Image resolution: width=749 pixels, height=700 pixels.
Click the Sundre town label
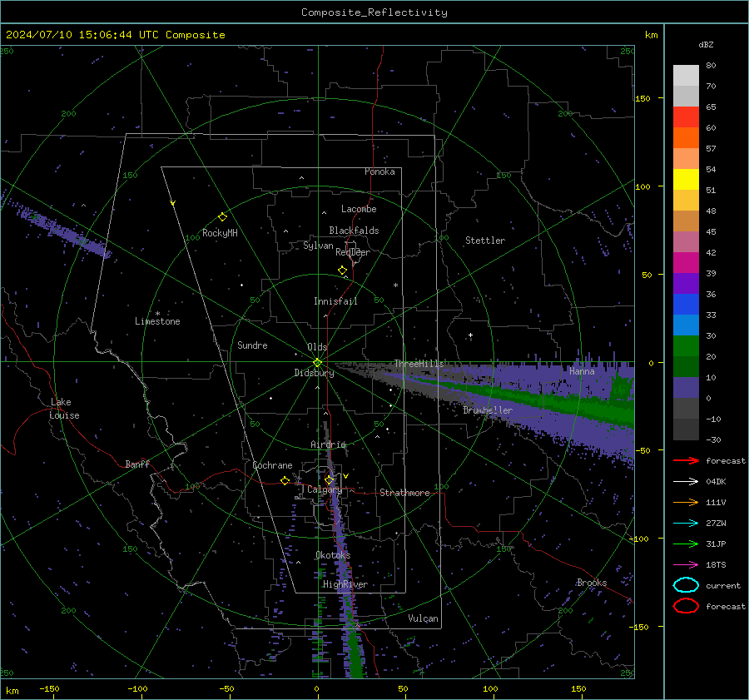click(252, 345)
